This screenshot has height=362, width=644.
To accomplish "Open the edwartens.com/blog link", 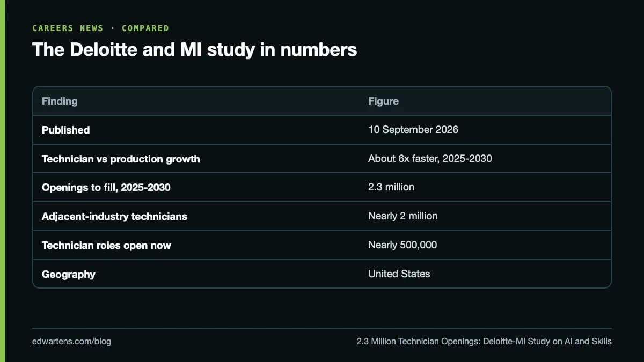I will [72, 341].
